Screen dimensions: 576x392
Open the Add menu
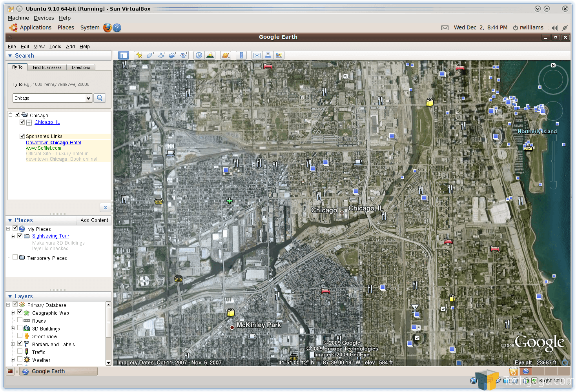click(70, 46)
